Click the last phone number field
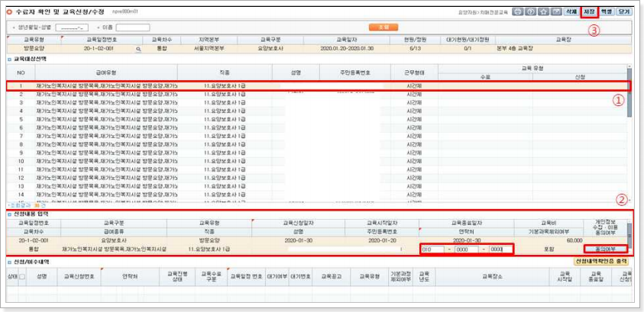Screen dimensions: 644x312 (500, 249)
